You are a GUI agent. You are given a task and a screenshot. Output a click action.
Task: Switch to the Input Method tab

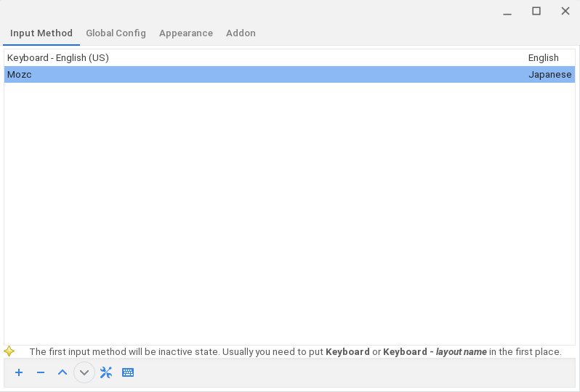(41, 33)
